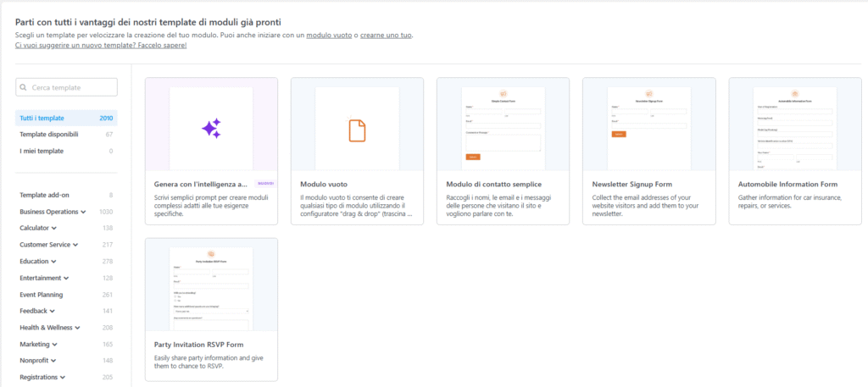This screenshot has height=387, width=868.
Task: Click the modulo vuoto link
Action: [329, 35]
